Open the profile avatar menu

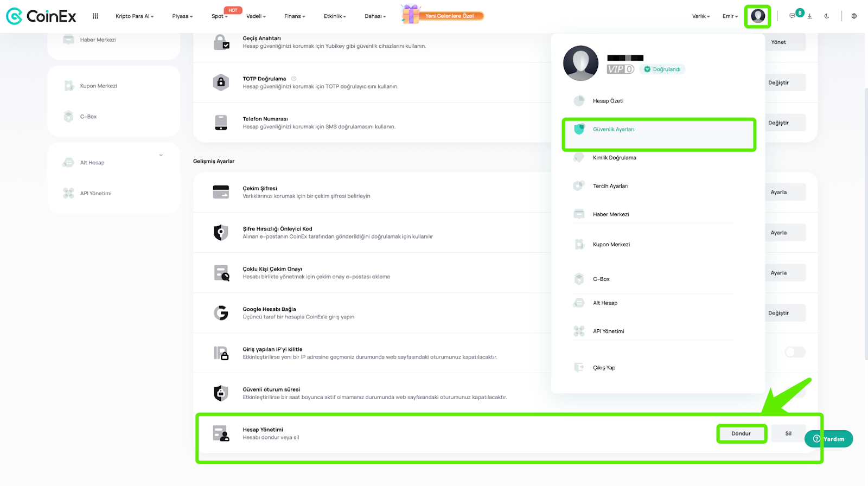click(758, 16)
